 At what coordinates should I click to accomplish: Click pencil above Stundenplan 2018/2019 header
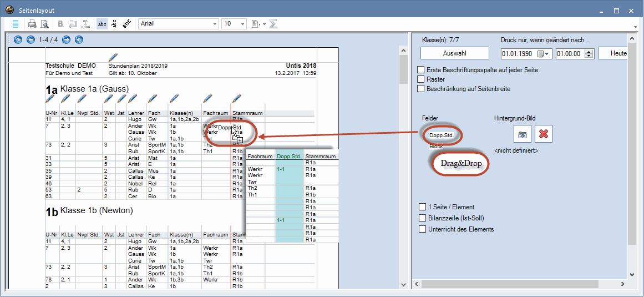tap(113, 57)
